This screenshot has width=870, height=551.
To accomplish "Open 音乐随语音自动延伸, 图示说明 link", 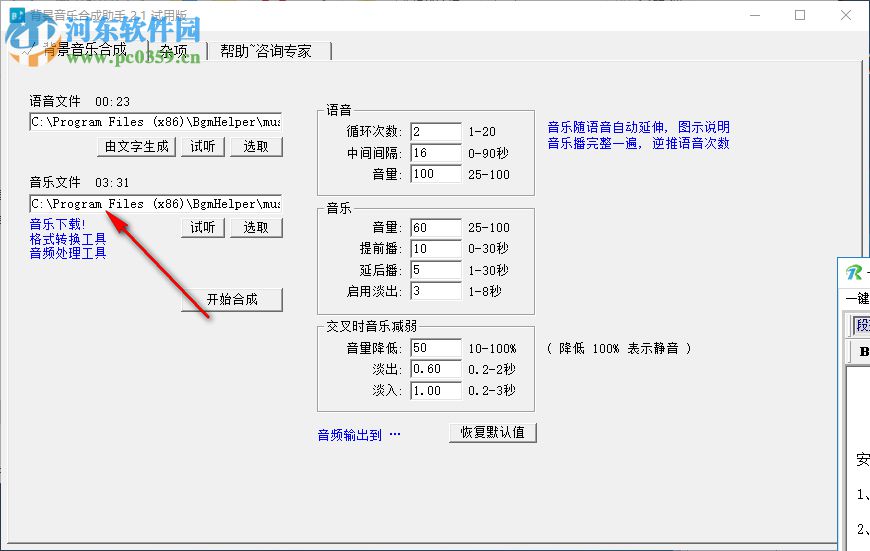I will [639, 127].
